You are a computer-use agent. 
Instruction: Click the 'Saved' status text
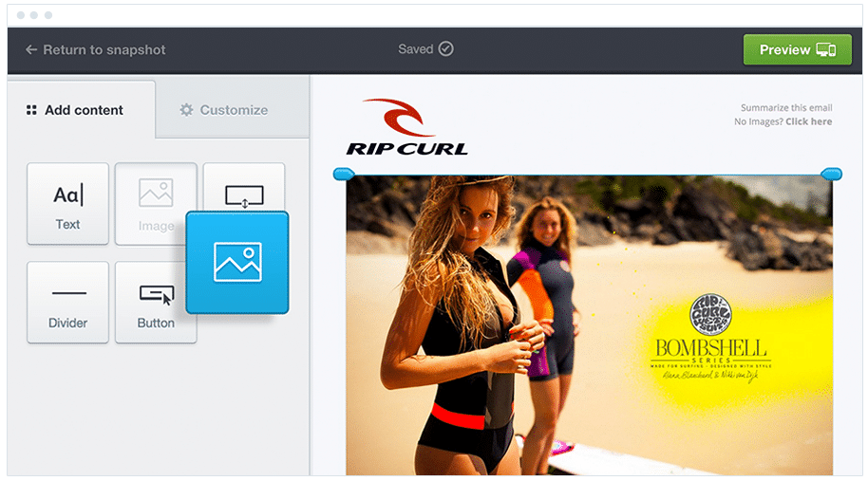[x=416, y=49]
